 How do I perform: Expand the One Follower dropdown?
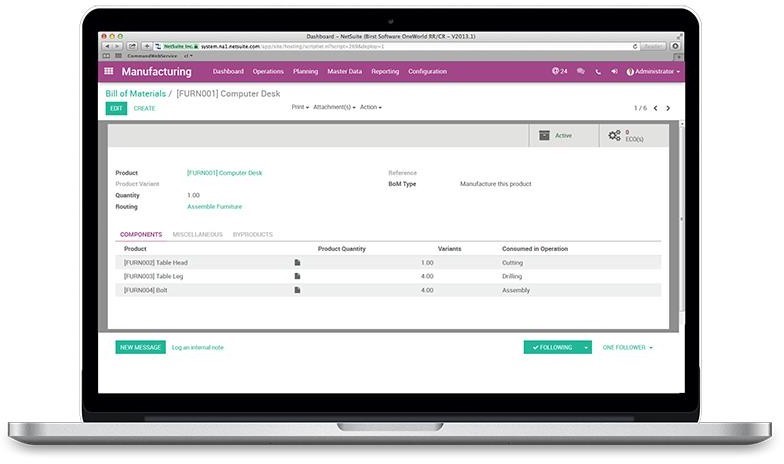coord(627,347)
